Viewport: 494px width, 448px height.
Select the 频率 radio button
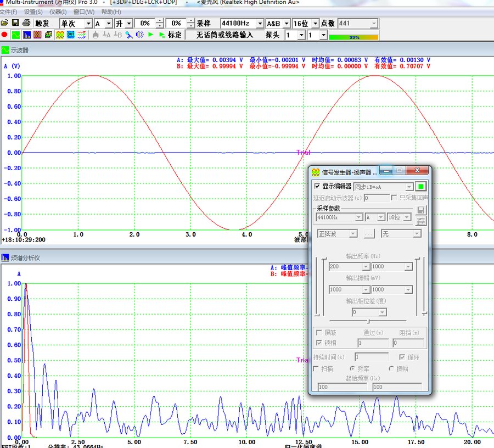pos(352,368)
